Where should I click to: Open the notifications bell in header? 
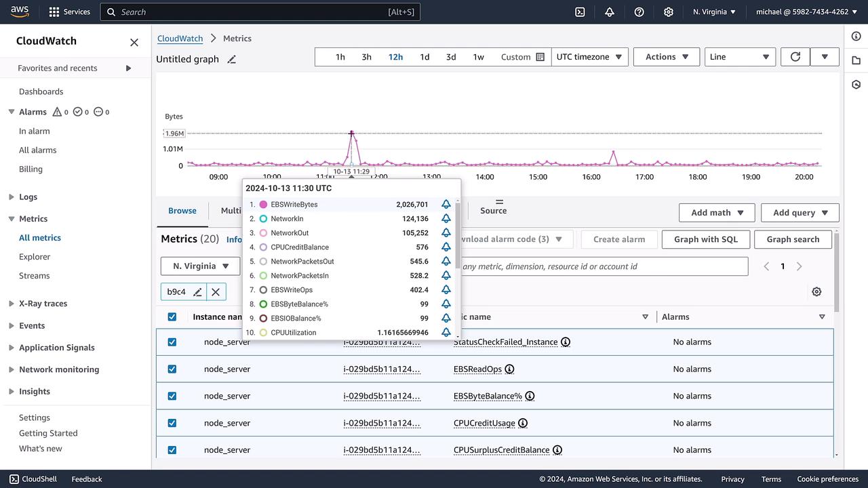[x=609, y=12]
